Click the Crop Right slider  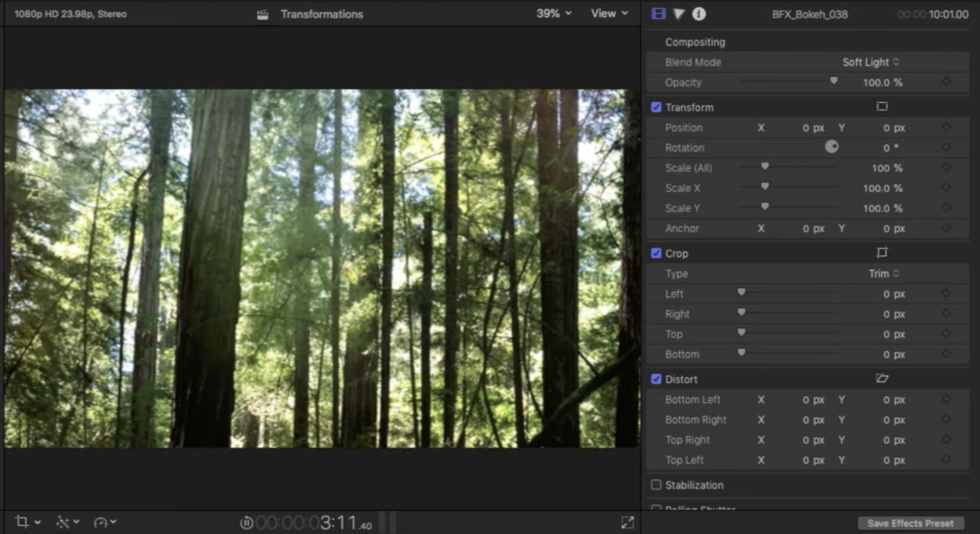[x=788, y=313]
